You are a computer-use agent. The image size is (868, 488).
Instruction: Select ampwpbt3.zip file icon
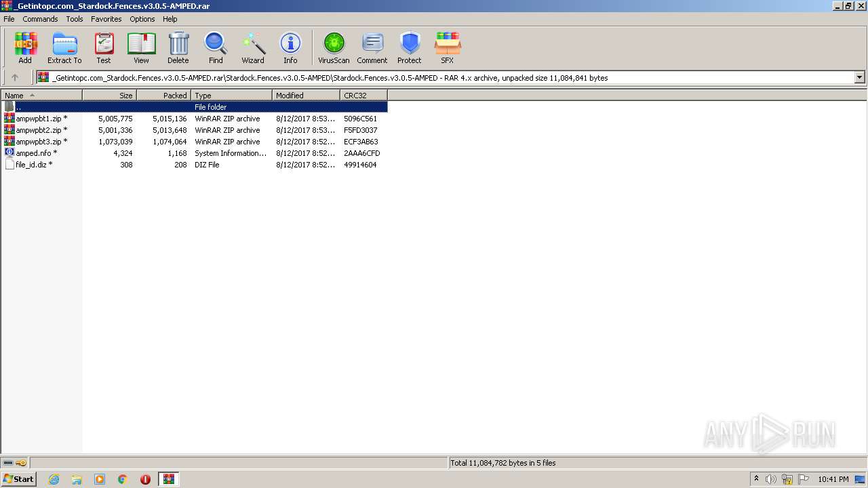(x=9, y=142)
